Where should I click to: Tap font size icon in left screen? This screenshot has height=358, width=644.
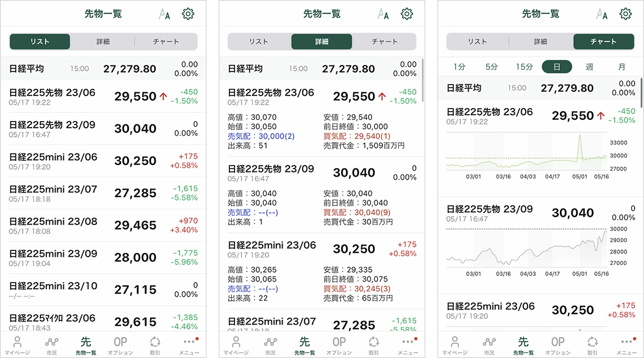(164, 15)
